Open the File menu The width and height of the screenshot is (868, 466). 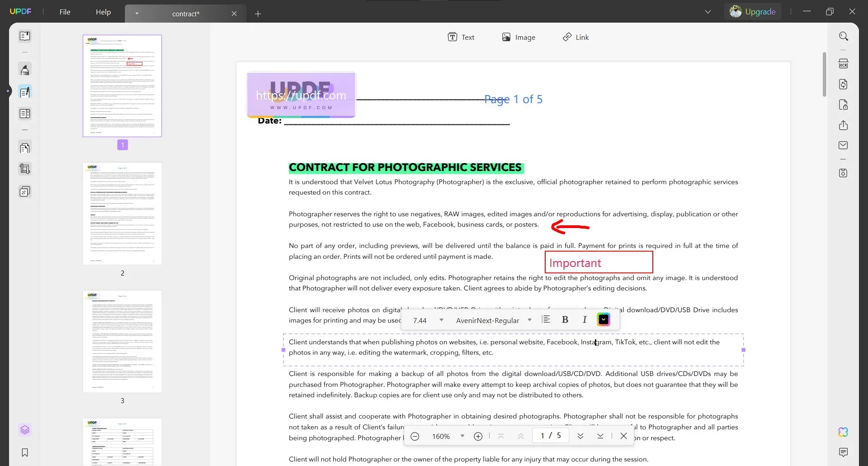pos(65,12)
